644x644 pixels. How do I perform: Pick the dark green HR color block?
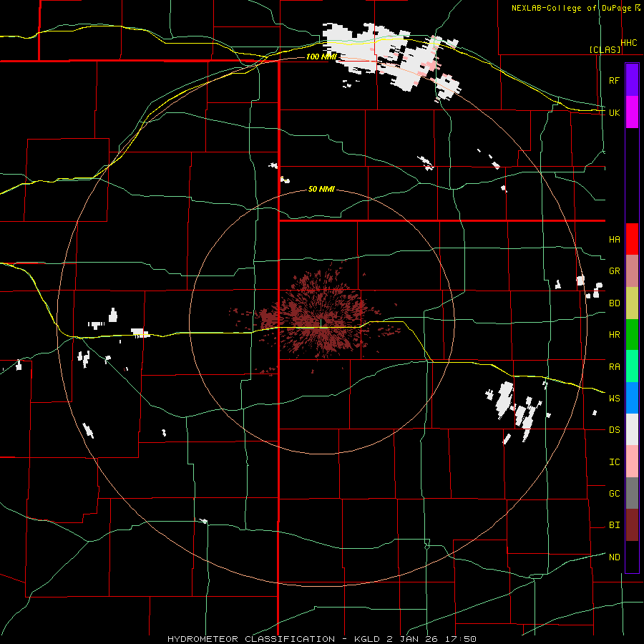632,335
